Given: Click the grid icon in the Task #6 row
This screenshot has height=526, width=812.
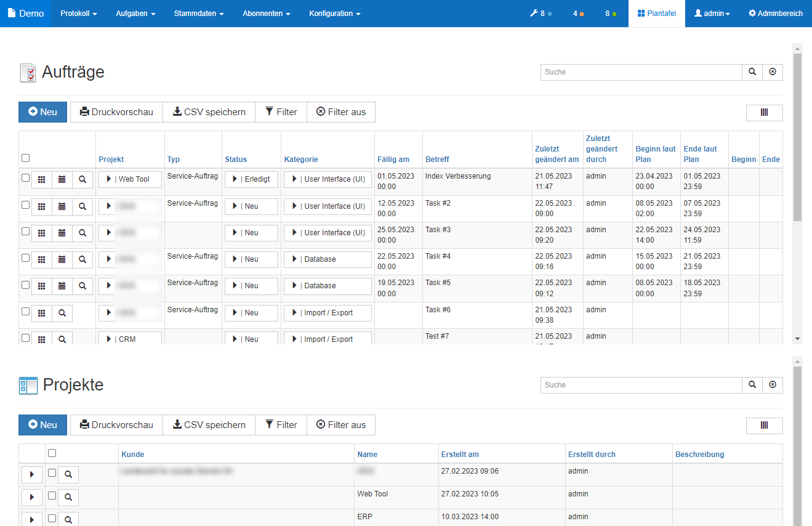Looking at the screenshot, I should click(42, 313).
